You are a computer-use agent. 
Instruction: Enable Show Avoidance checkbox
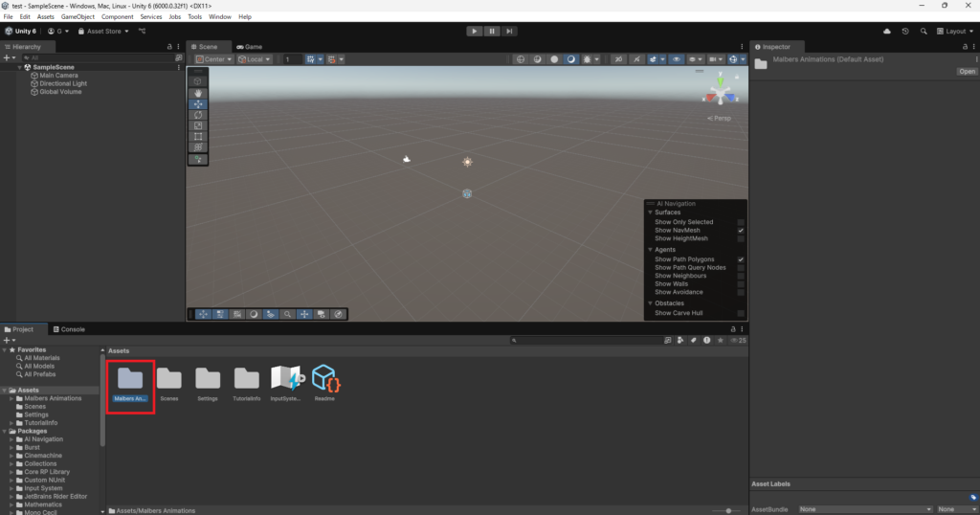(741, 292)
